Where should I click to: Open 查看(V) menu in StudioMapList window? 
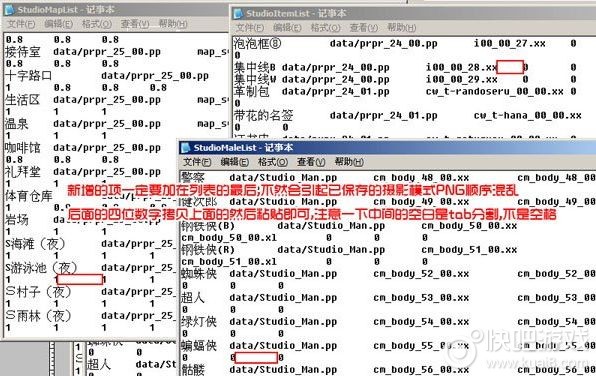click(135, 24)
